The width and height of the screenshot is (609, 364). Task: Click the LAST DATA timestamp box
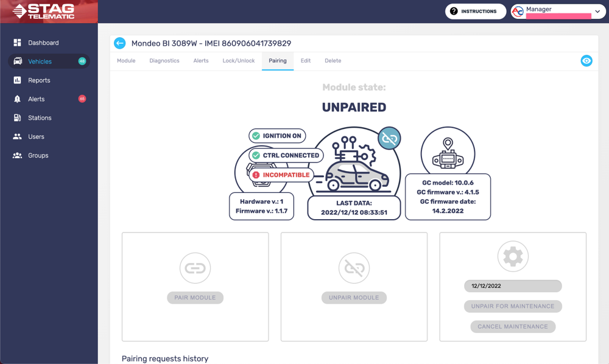click(354, 208)
